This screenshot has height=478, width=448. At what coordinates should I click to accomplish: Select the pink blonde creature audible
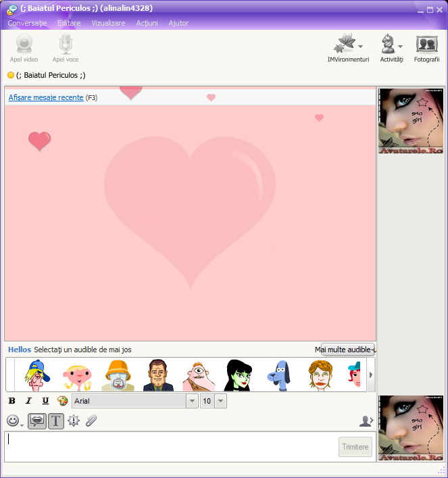(77, 377)
